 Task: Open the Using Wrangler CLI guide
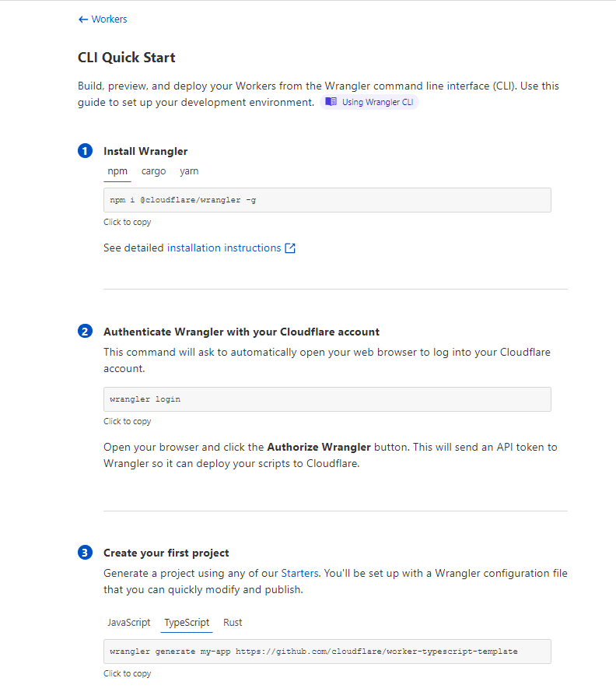pyautogui.click(x=369, y=102)
